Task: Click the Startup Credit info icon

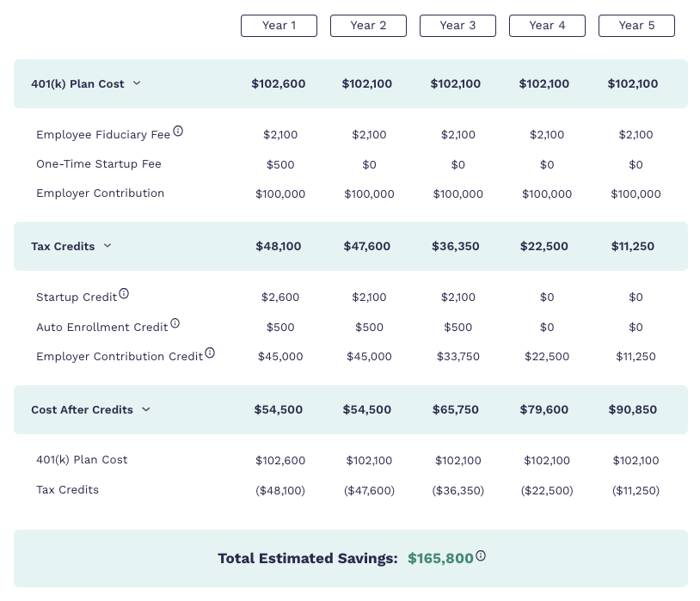Action: click(x=124, y=293)
